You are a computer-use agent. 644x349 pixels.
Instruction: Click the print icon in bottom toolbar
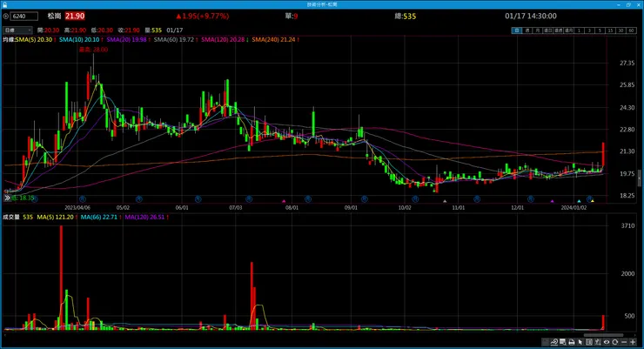pos(572,342)
